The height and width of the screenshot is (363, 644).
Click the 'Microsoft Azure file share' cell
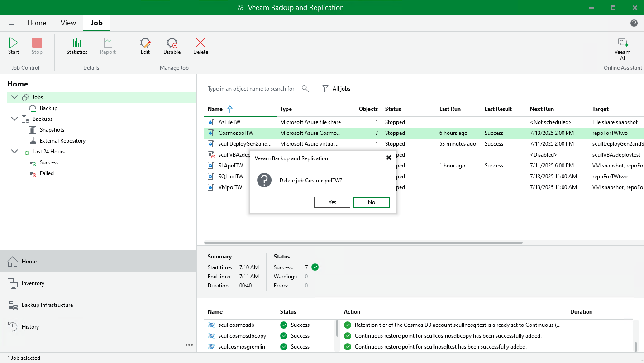click(x=310, y=122)
